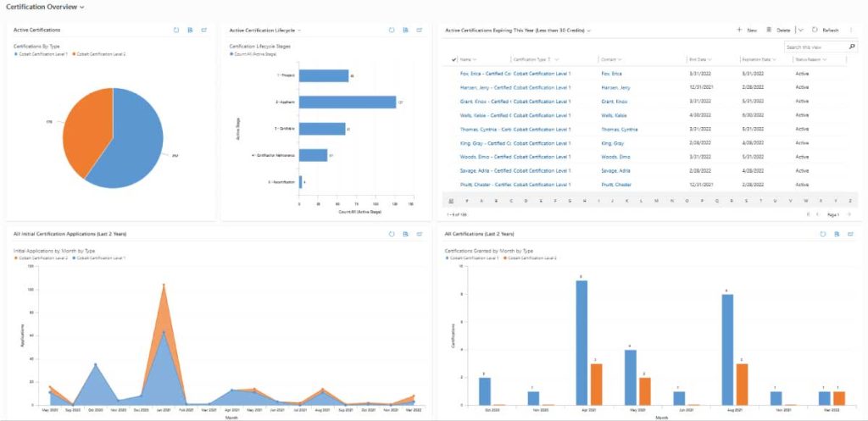Image resolution: width=868 pixels, height=421 pixels.
Task: Select the 2 - Applicant bar in lifecycle chart
Action: 347,102
